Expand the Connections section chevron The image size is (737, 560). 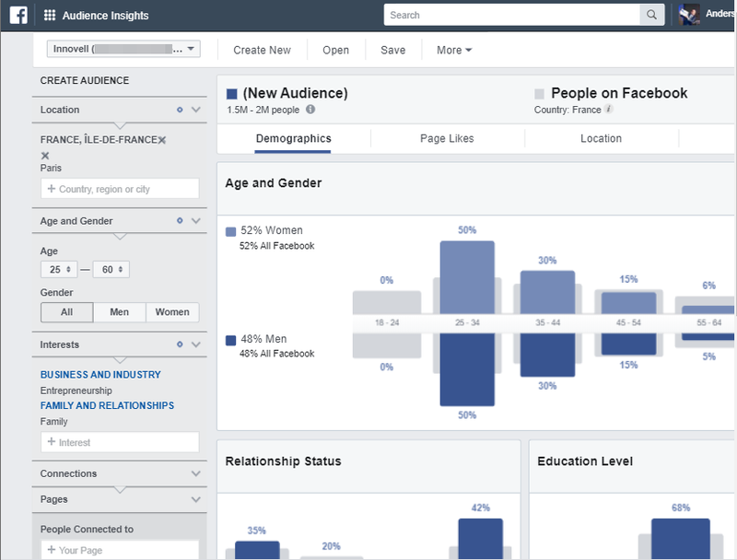196,473
